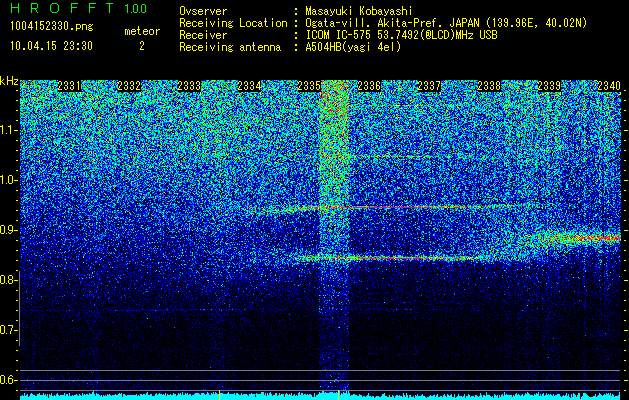
Task: Click the meteor label
Action: pyautogui.click(x=142, y=31)
